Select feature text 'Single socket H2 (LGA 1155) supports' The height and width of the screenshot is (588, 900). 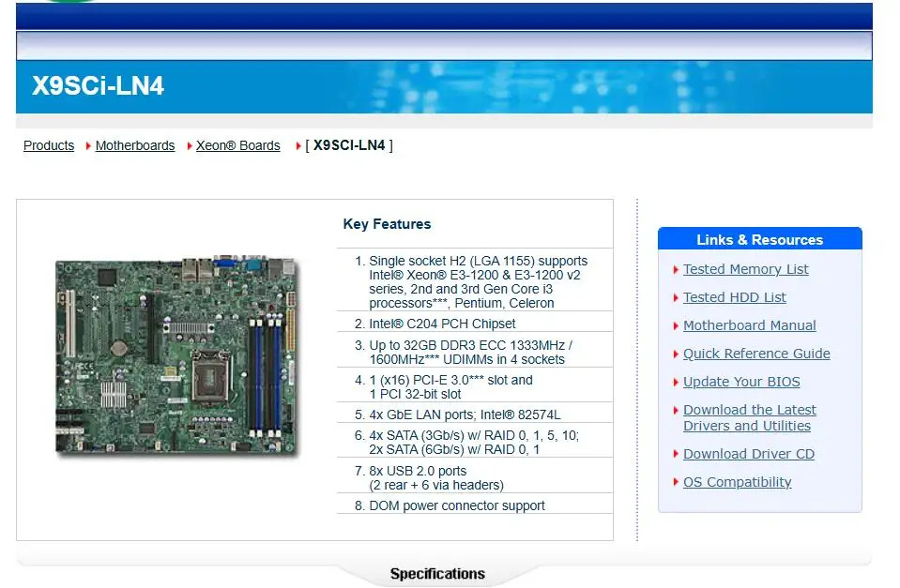(x=478, y=261)
